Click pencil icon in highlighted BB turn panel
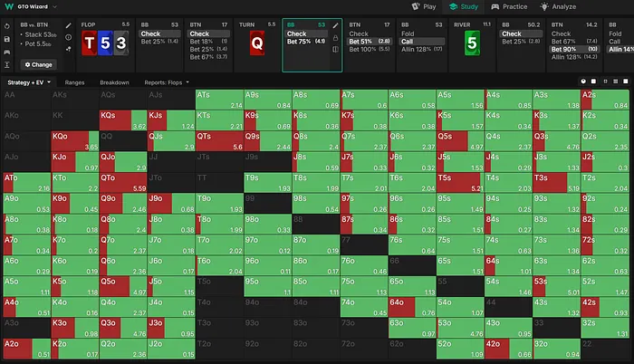 tap(335, 24)
